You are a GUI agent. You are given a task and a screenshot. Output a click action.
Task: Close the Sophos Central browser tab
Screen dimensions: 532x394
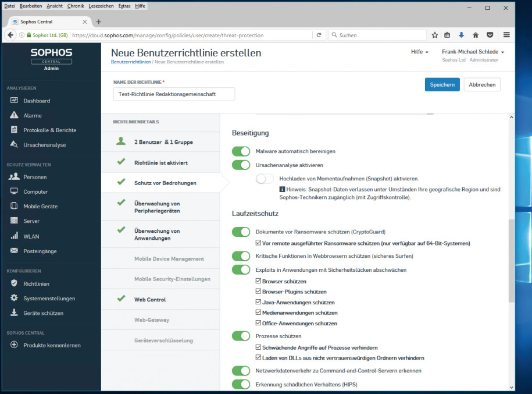point(85,22)
